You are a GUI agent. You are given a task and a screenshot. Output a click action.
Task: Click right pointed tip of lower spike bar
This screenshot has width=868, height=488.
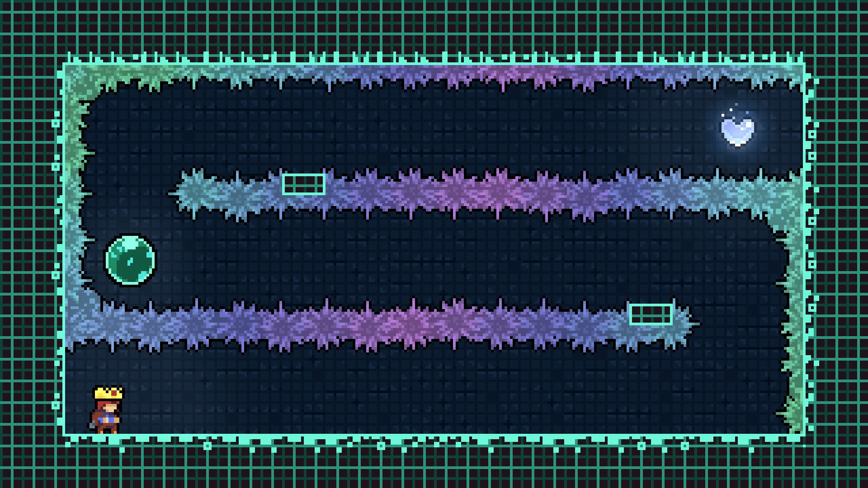pos(695,323)
